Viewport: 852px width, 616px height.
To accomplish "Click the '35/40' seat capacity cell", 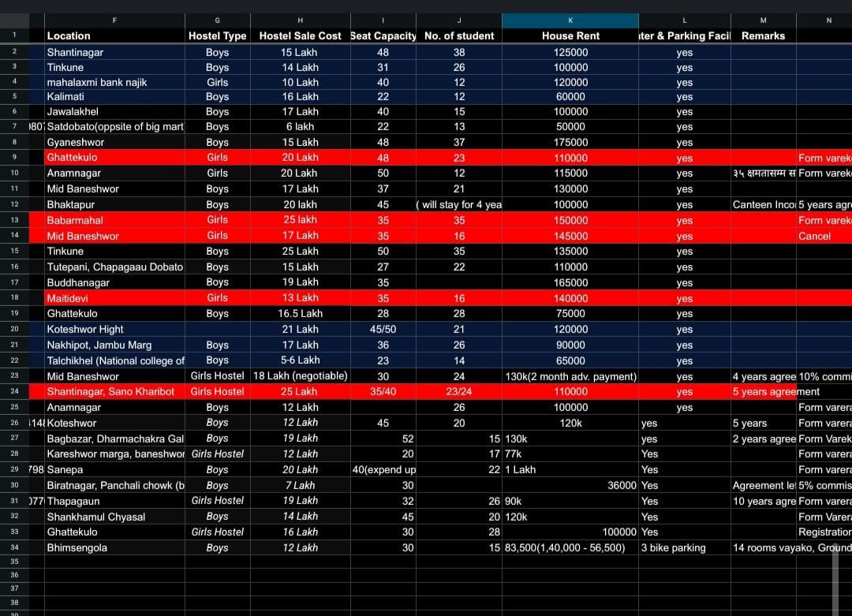I will tap(383, 392).
